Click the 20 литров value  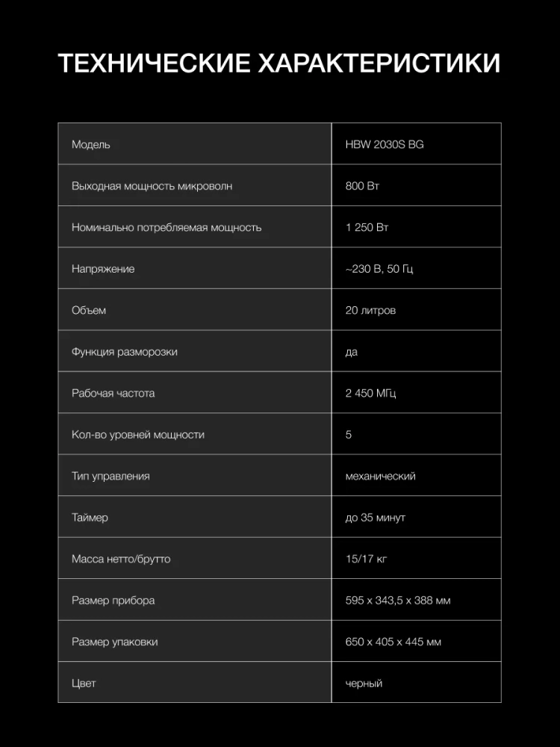(x=370, y=310)
